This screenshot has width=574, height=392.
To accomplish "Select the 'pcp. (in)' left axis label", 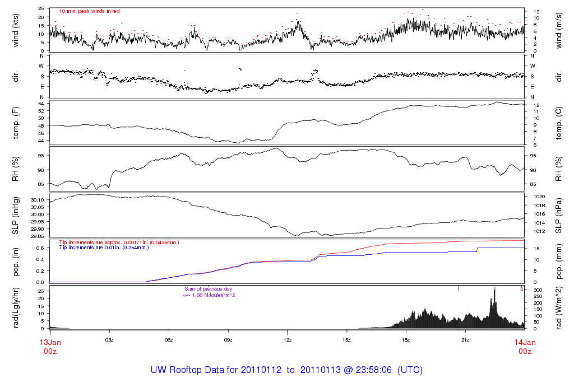I will tap(16, 261).
